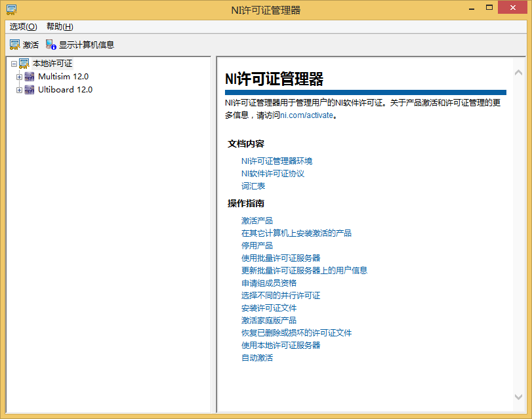The image size is (532, 419).
Task: Minimize the NI许可证管理器 window
Action: click(472, 8)
